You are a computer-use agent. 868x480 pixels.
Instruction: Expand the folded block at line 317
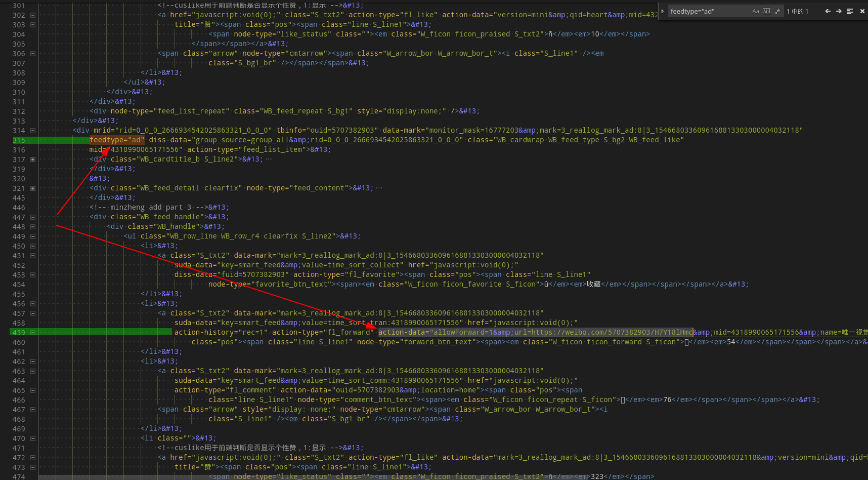[x=33, y=159]
